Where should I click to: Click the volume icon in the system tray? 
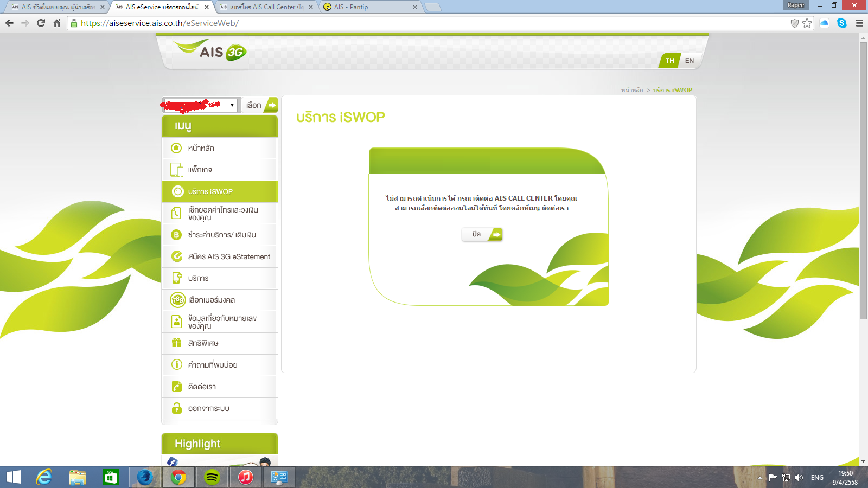(x=799, y=478)
